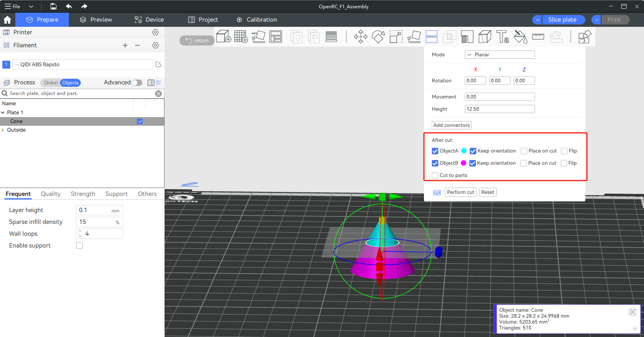Open the Assembly view puzzle icon

tap(585, 37)
